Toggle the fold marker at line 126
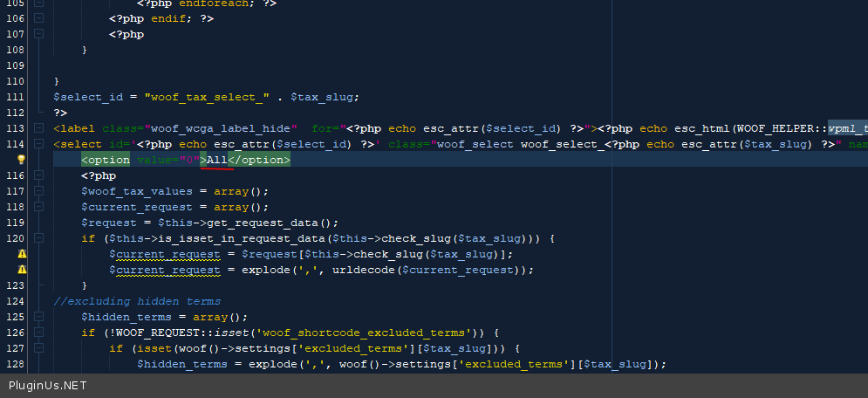868x398 pixels. pyautogui.click(x=38, y=333)
